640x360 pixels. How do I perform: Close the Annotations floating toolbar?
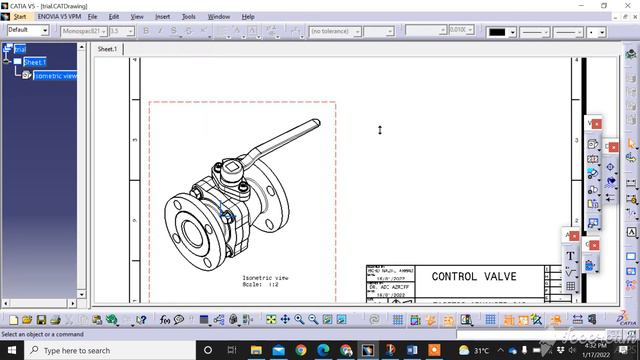574,236
